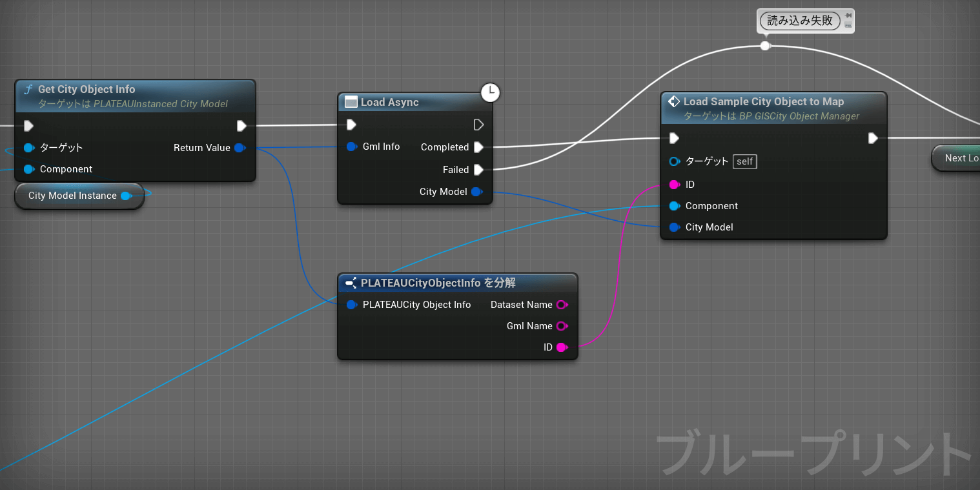
Task: Click Get City Object Info exec output pin
Action: 241,126
